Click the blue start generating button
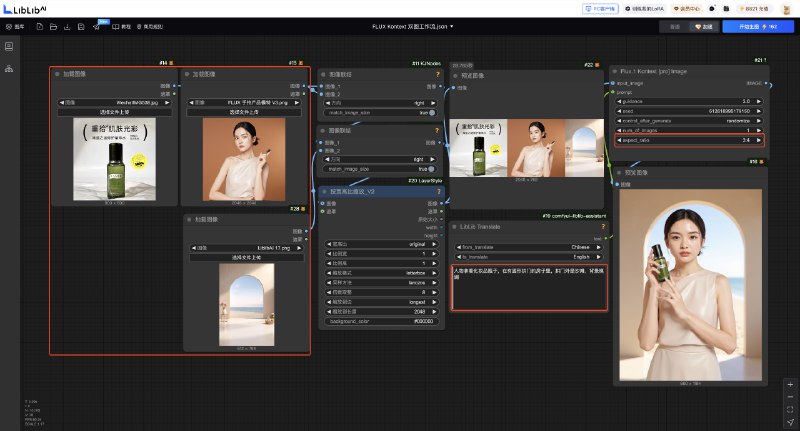This screenshot has height=431, width=800. (x=758, y=27)
